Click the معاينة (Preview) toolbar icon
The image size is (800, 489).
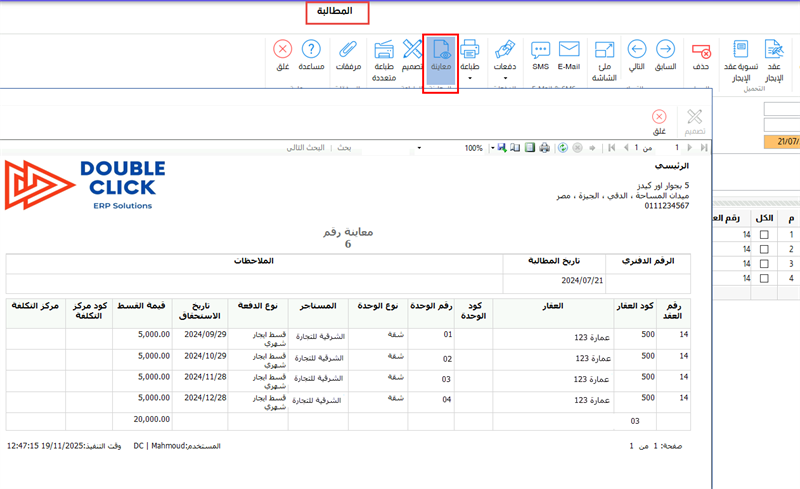441,56
